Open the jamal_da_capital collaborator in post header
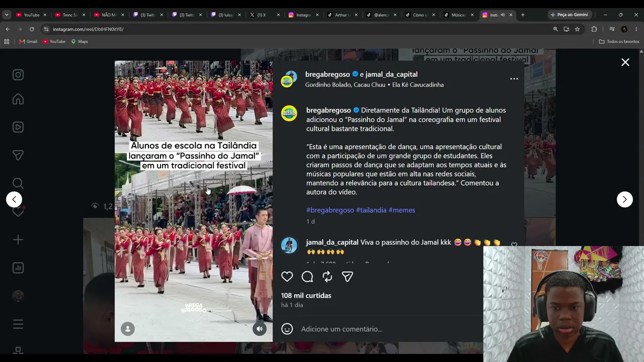Screen dimensions: 644x362 pos(391,74)
